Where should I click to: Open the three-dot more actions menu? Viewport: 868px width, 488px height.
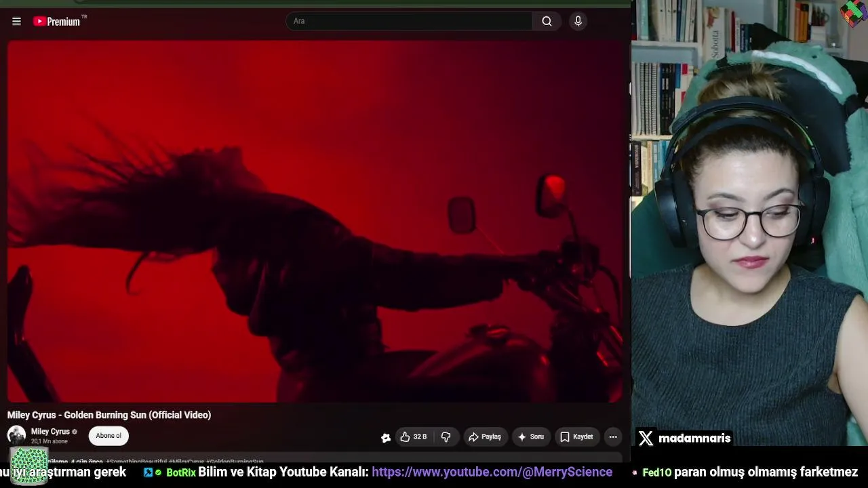[x=613, y=437]
